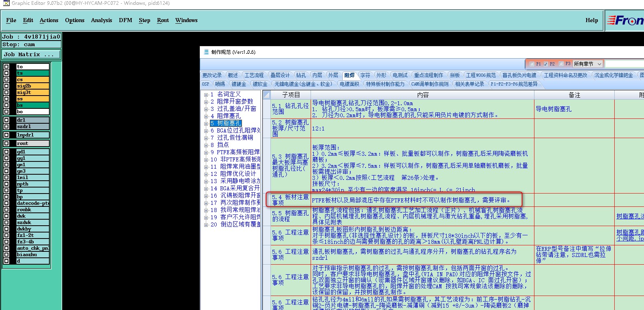Expand tree node 5 树脂塞孔
This screenshot has height=310, width=644.
pyautogui.click(x=206, y=124)
